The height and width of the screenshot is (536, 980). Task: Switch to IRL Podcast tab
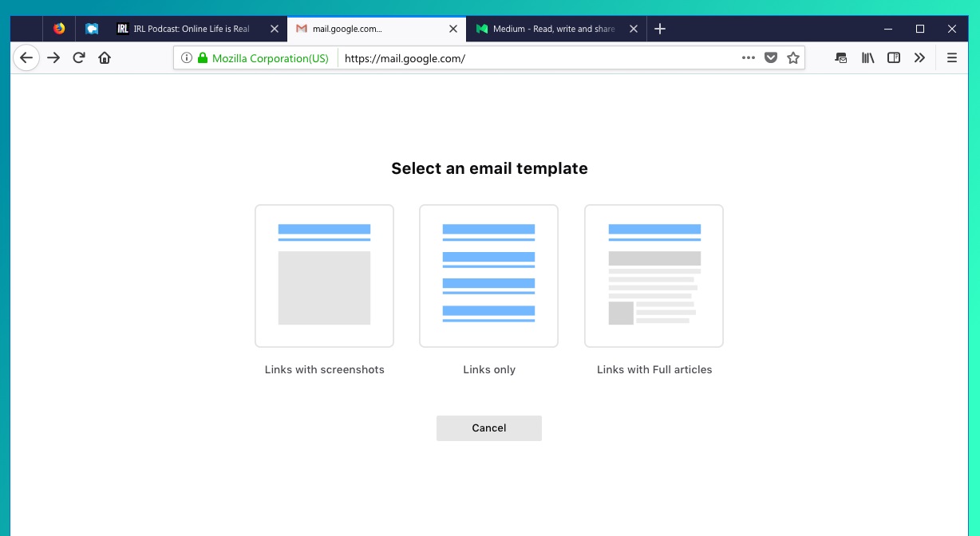pos(197,29)
